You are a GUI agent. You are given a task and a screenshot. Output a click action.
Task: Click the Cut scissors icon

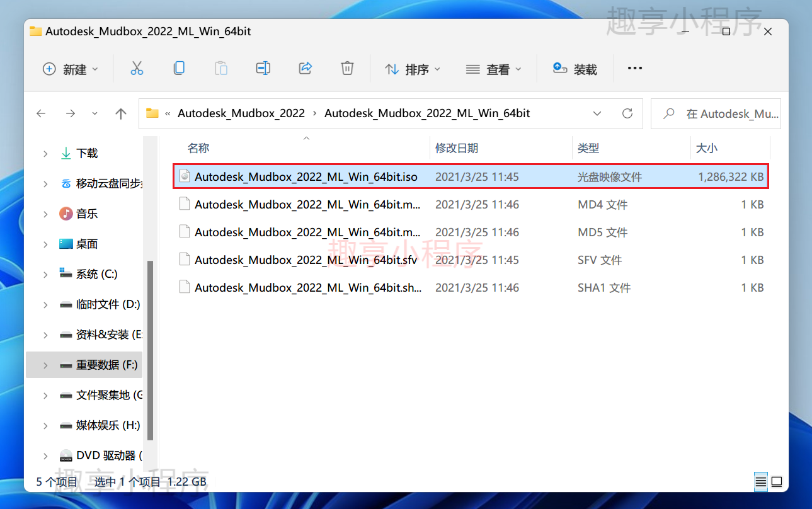pyautogui.click(x=137, y=69)
